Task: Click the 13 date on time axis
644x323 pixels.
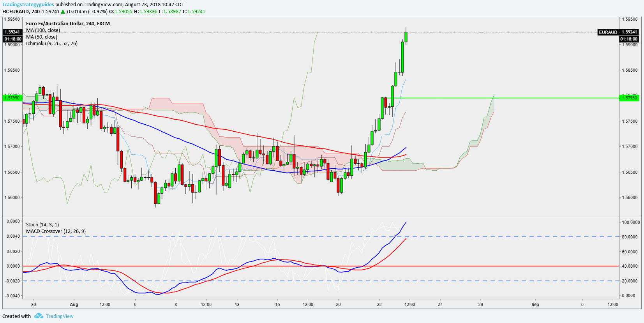Action: click(x=237, y=305)
